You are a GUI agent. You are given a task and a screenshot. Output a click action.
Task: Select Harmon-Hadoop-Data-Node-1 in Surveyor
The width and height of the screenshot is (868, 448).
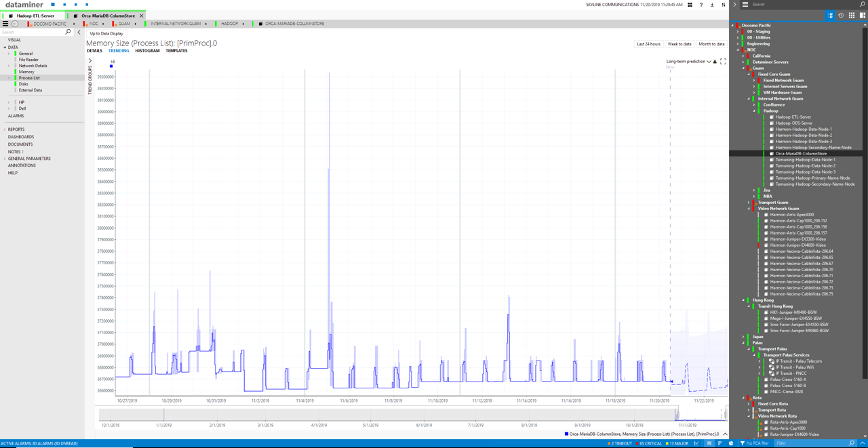click(x=804, y=129)
